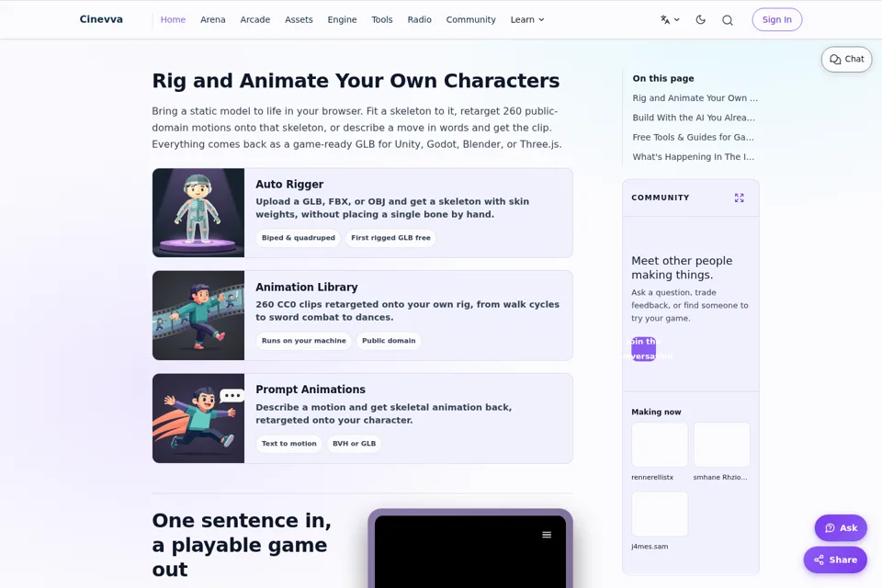Click the Share floating button
Image resolution: width=882 pixels, height=588 pixels.
pyautogui.click(x=835, y=560)
